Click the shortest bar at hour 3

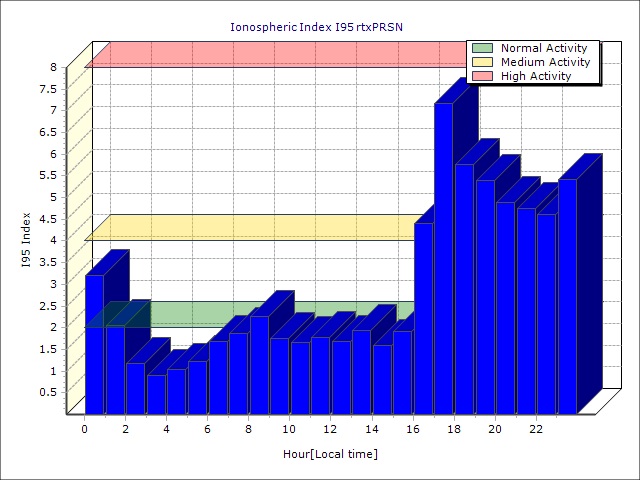(156, 395)
